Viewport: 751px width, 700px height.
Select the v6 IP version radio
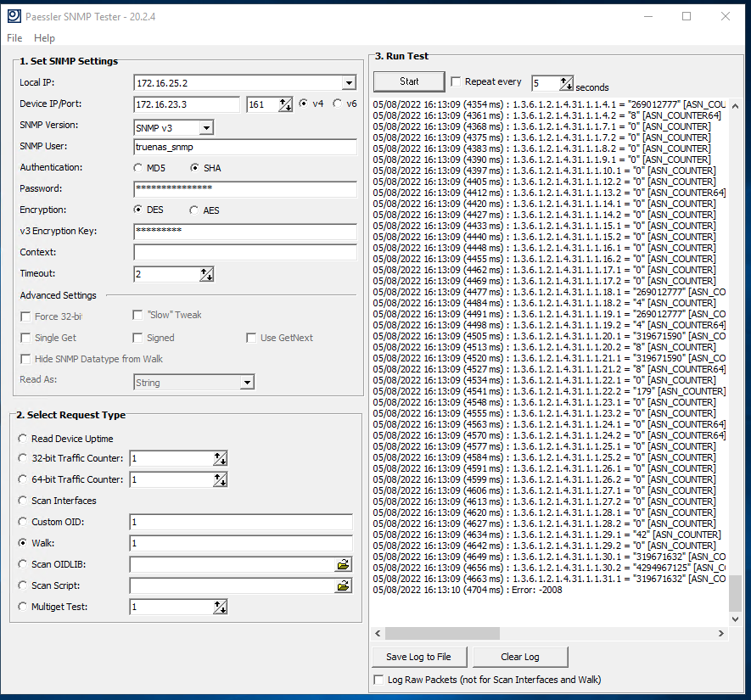coord(338,104)
